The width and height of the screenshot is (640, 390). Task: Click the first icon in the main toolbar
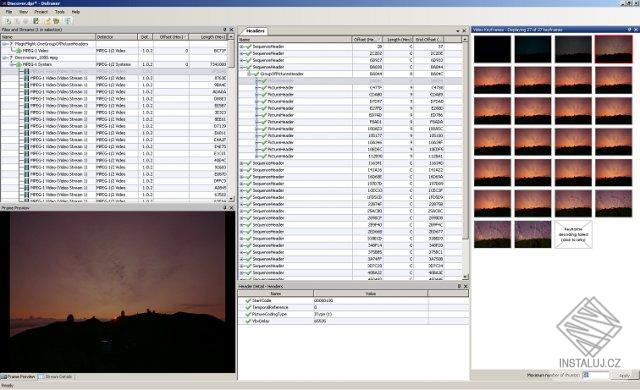point(8,21)
